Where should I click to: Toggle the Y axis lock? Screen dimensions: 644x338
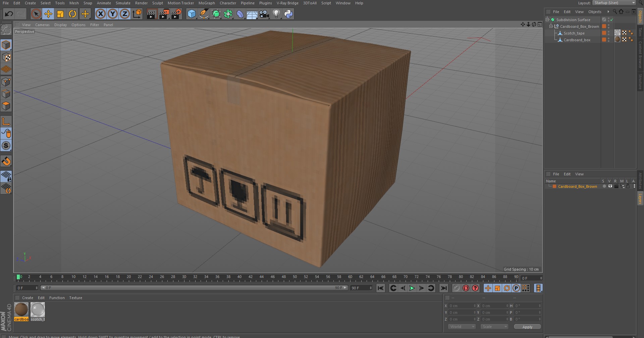(113, 14)
